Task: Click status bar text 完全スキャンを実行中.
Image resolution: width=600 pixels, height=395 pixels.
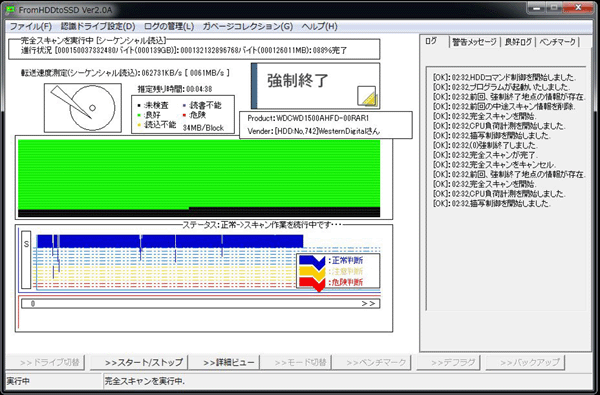Action: (x=144, y=381)
